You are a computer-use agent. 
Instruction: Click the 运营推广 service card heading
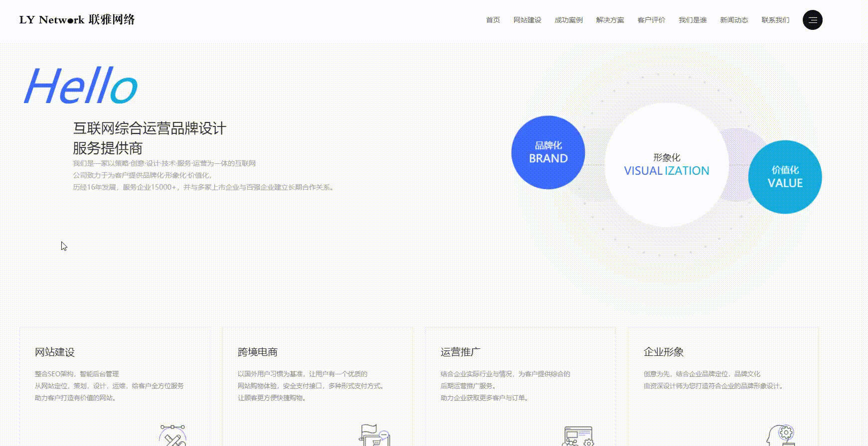460,352
